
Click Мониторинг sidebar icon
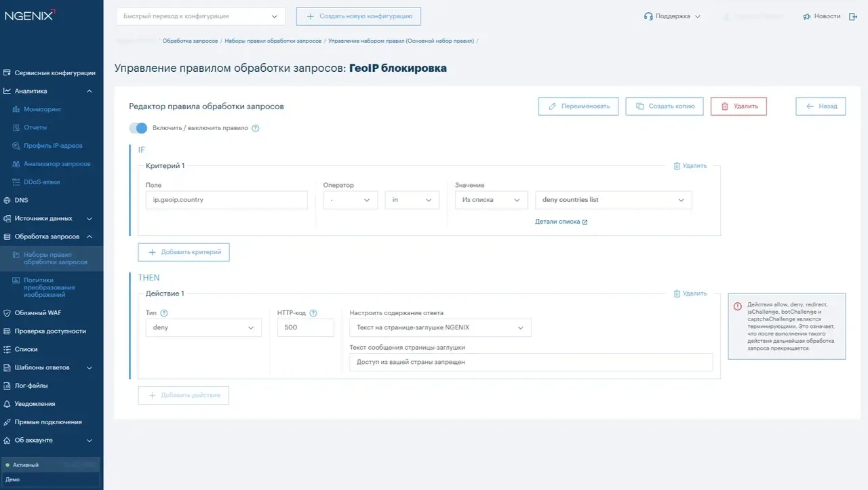tap(17, 109)
